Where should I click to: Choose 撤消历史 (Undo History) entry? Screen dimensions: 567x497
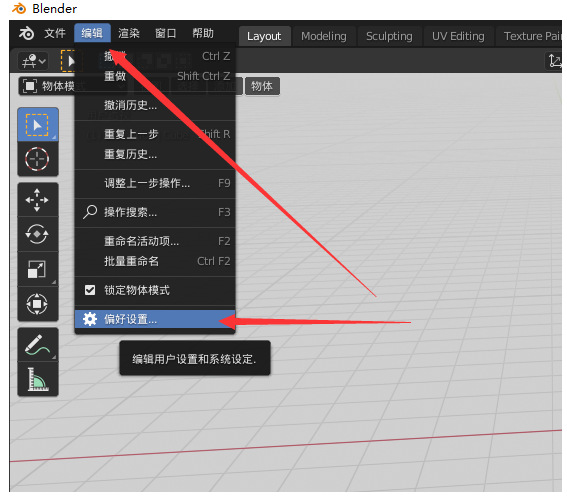(x=155, y=105)
